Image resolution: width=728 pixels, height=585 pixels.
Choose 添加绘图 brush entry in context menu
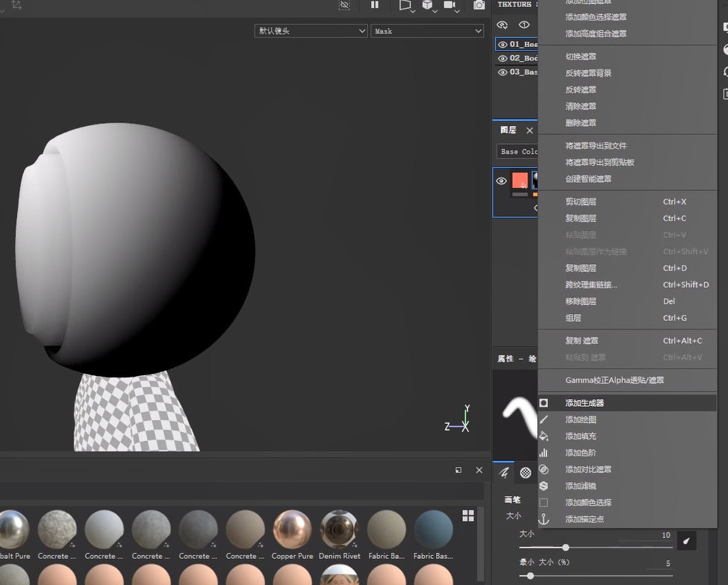627,420
